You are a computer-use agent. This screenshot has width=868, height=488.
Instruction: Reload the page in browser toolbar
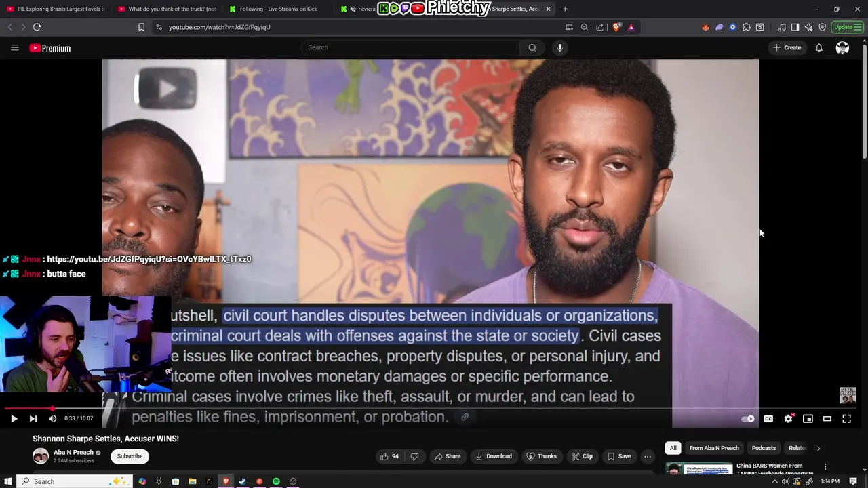coord(37,27)
